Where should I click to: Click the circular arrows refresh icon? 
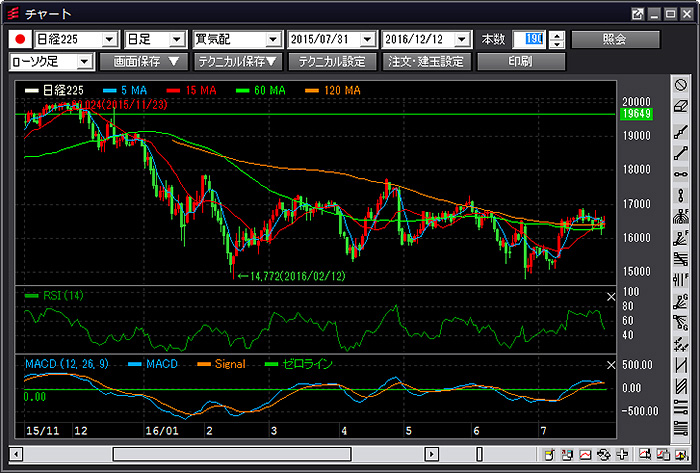604,455
